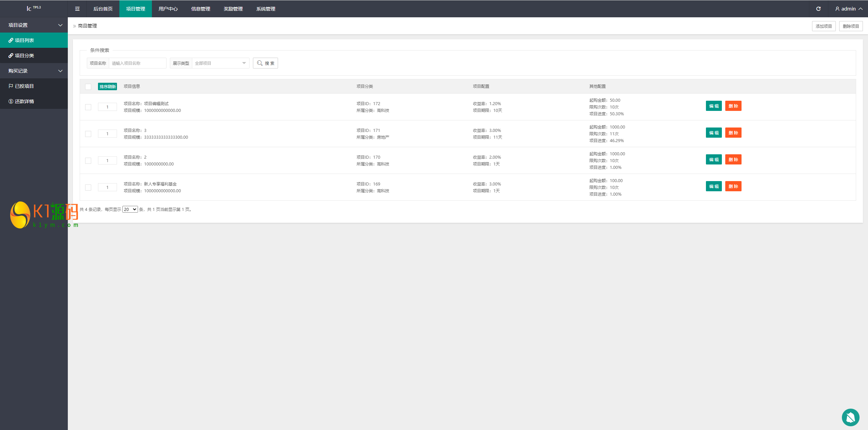Screen dimensions: 868x430
Task: Open the 系统管理 top menu
Action: click(265, 9)
